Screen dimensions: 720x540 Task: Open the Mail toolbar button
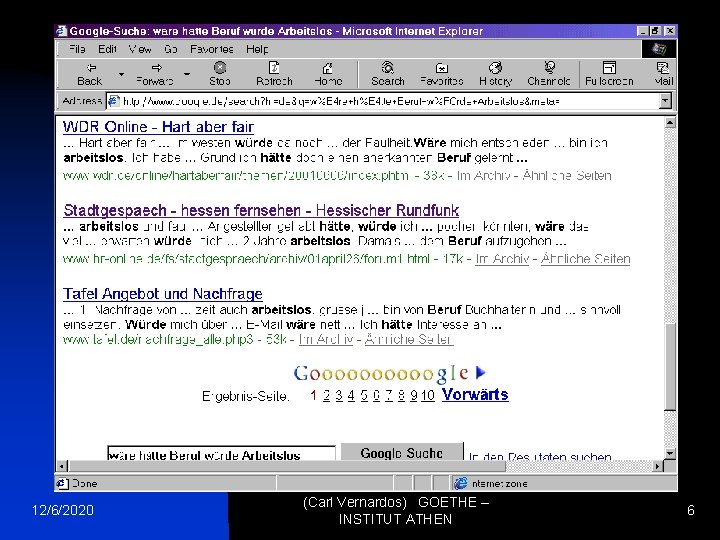point(663,74)
